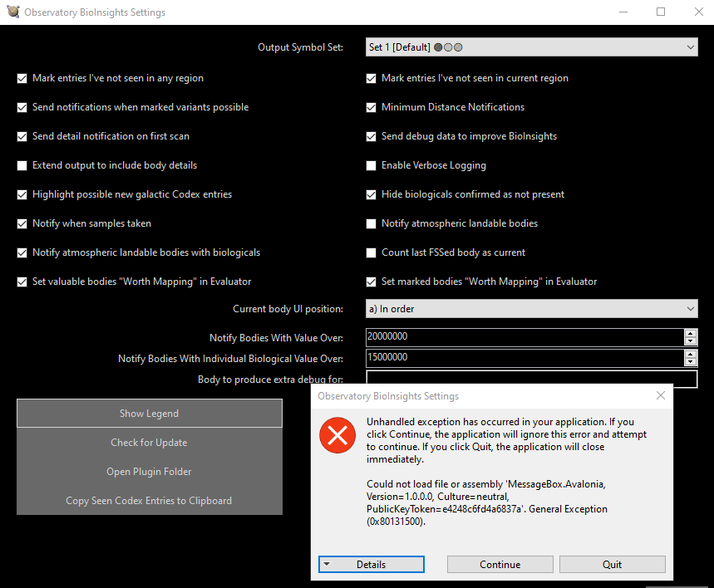The width and height of the screenshot is (714, 588).
Task: Click the Open Plugin Folder button
Action: (x=150, y=472)
